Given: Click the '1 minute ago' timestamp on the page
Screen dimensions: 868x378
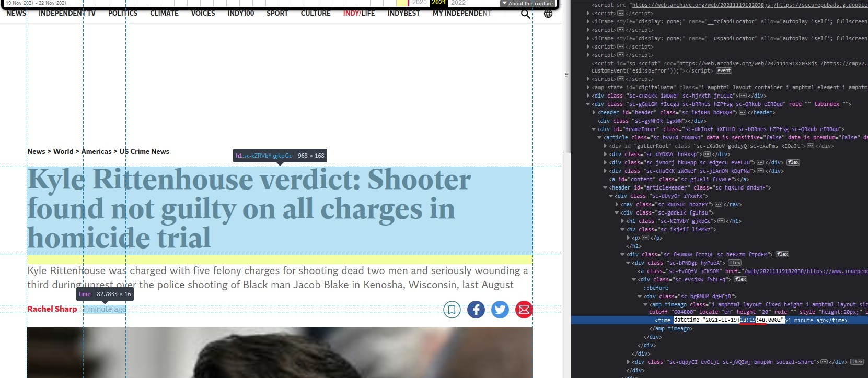Looking at the screenshot, I should (x=105, y=309).
